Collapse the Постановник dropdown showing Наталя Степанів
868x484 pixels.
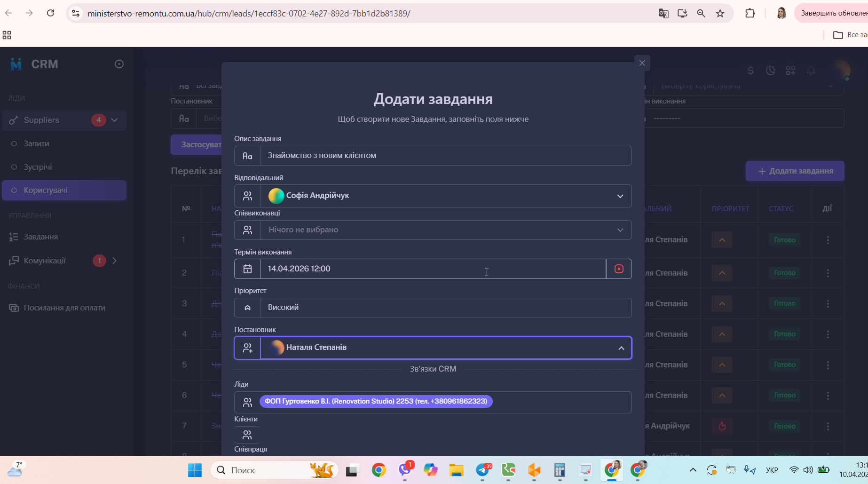coord(621,348)
